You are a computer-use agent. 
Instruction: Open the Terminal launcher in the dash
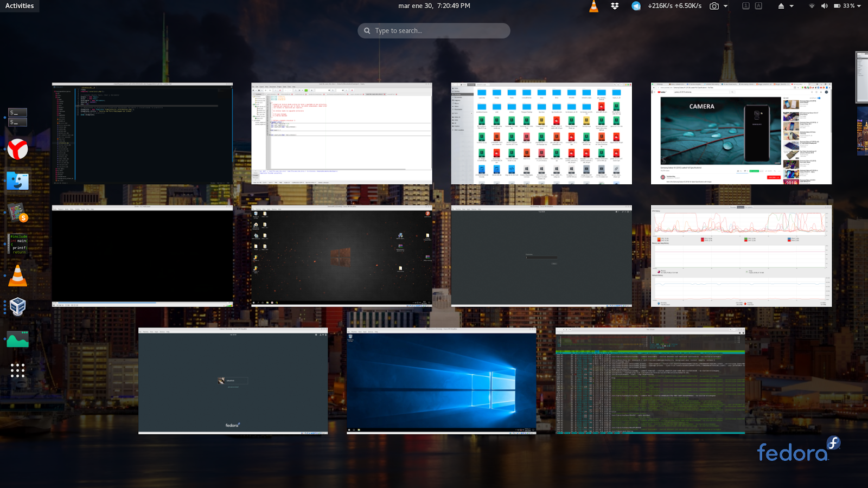[18, 117]
